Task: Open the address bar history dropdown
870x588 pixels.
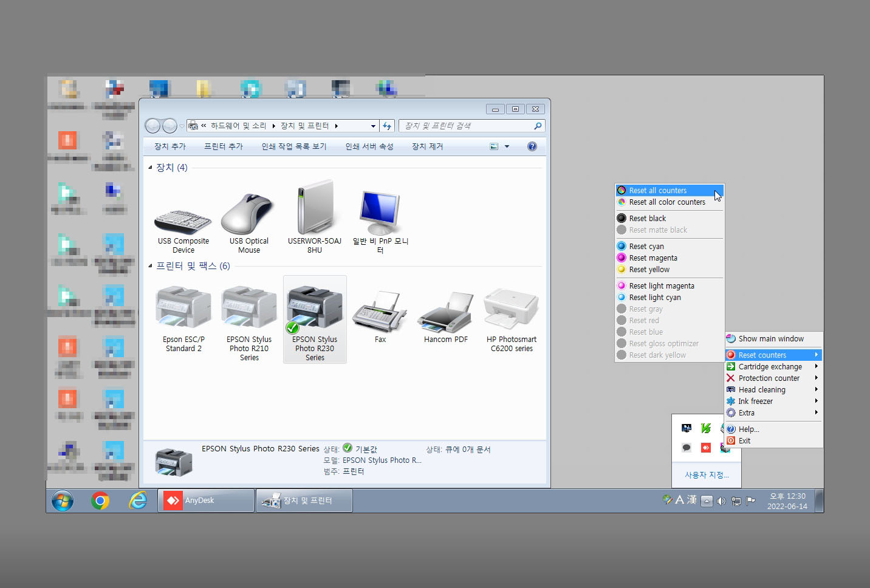Action: point(373,126)
